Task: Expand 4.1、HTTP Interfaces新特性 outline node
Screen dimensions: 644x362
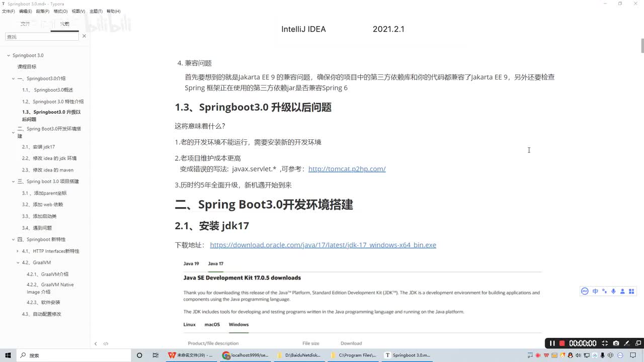Action: [x=18, y=251]
